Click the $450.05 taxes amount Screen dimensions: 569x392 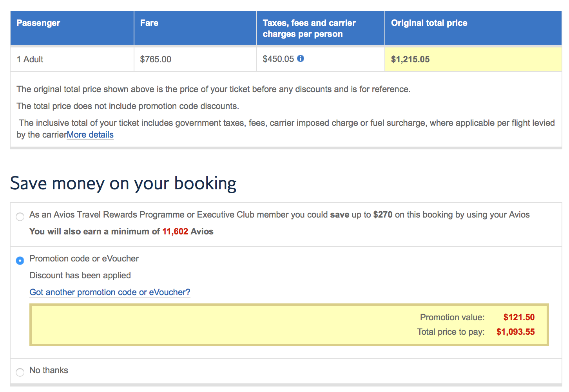click(x=278, y=59)
